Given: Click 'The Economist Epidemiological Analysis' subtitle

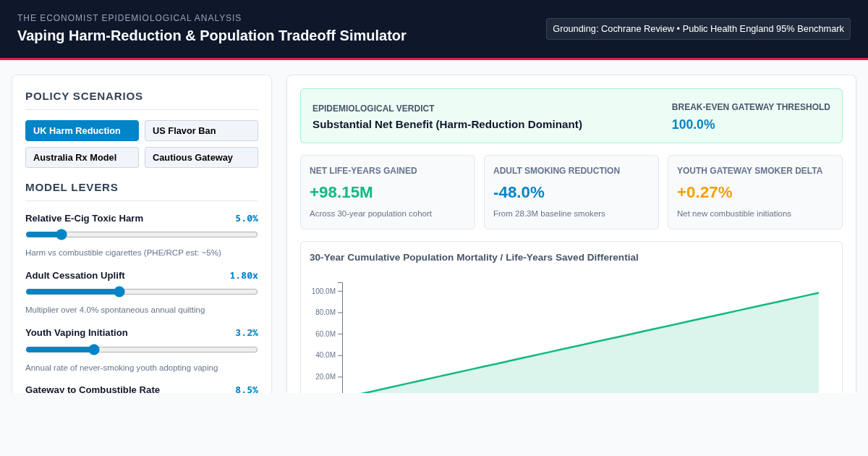Looking at the screenshot, I should [129, 18].
